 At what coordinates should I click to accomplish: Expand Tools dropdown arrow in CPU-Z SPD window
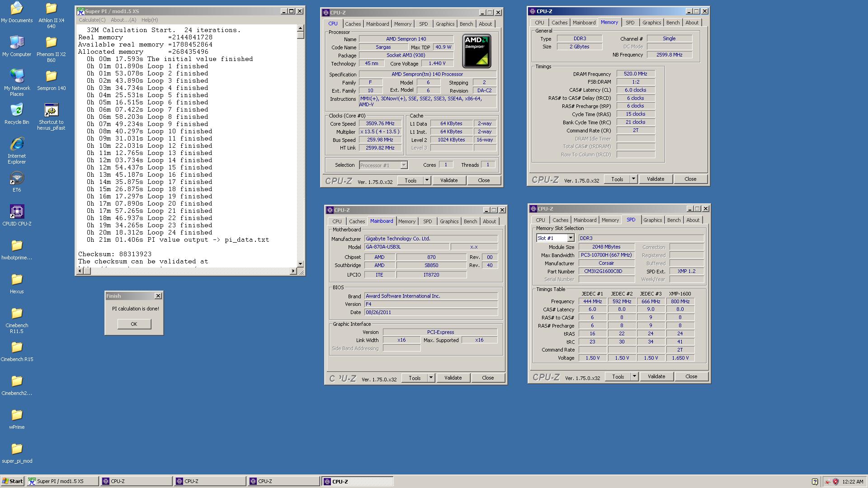[x=634, y=376]
